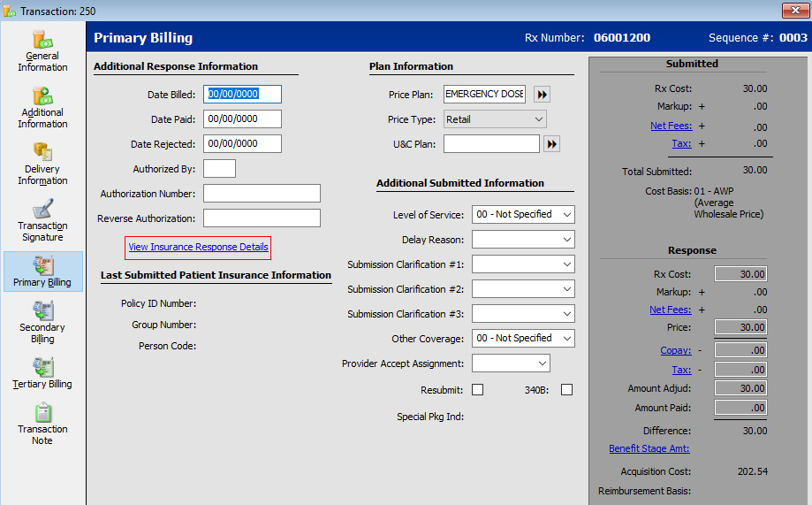Open the General Information section icon
This screenshot has width=812, height=505.
coord(42,41)
